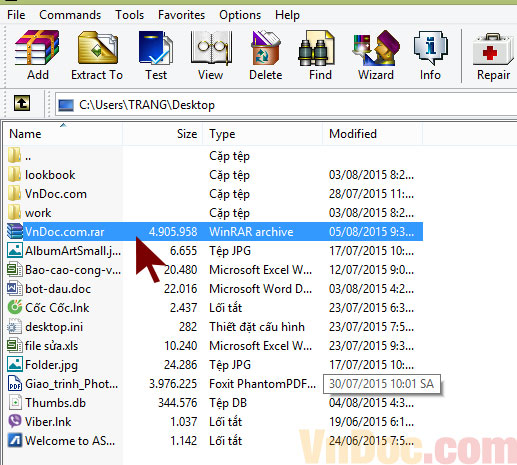Select the Viber.lnk shortcut icon
Screen dimensions: 517x465
pyautogui.click(x=15, y=421)
